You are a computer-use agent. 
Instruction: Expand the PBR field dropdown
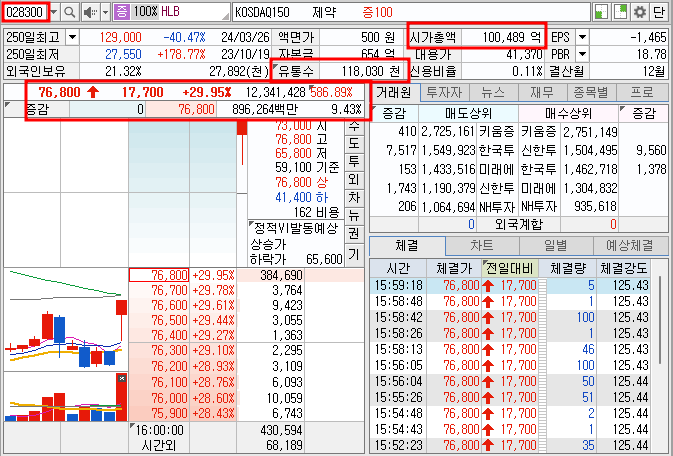(x=582, y=54)
